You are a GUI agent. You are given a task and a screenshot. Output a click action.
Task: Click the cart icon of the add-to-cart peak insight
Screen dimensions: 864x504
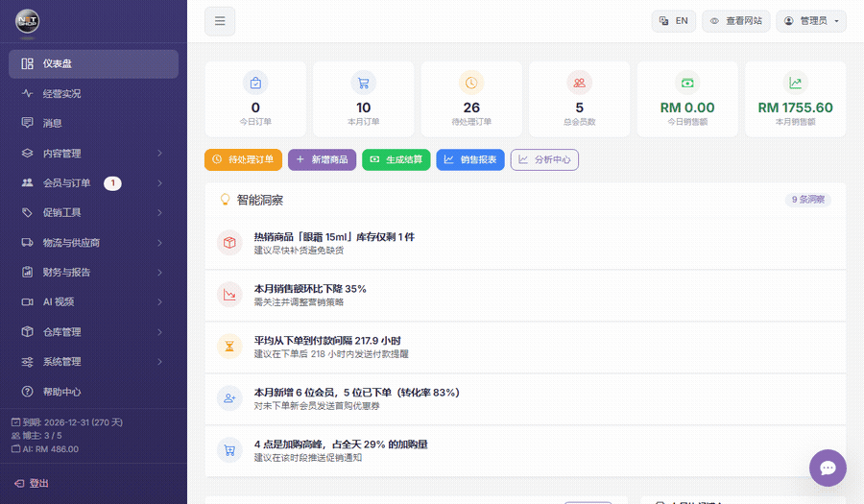point(229,450)
